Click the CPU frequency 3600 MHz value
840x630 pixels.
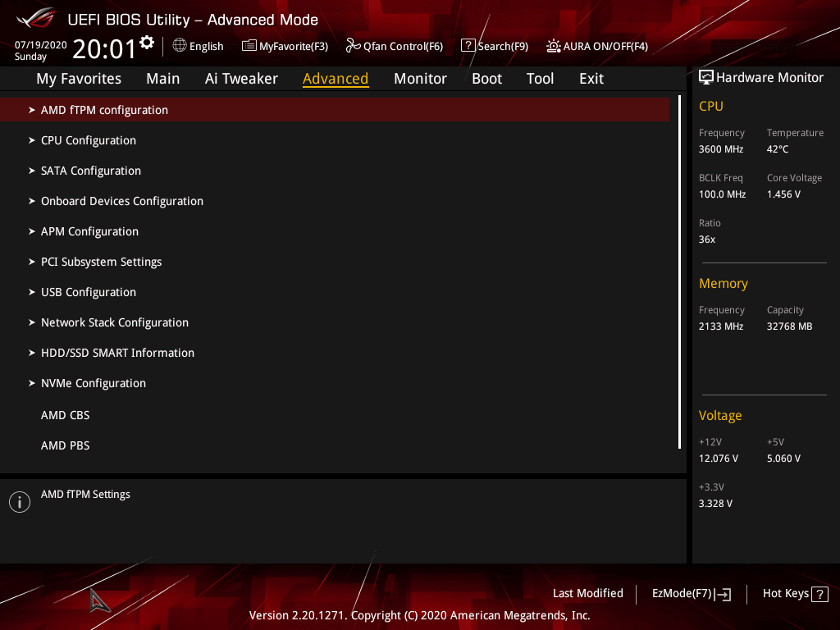click(721, 149)
